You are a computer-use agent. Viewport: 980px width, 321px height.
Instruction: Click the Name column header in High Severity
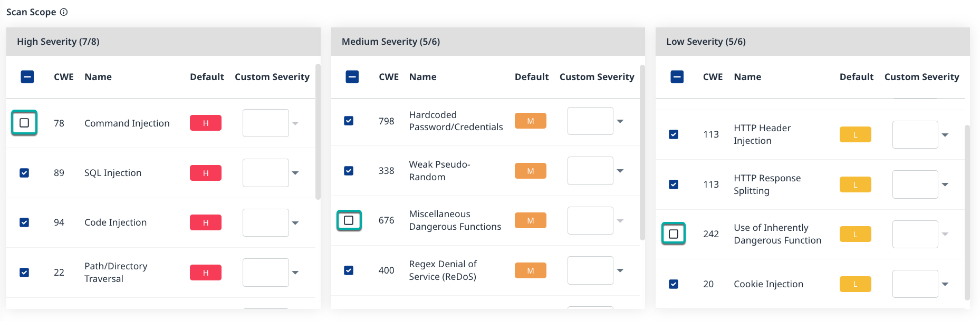pyautogui.click(x=98, y=77)
